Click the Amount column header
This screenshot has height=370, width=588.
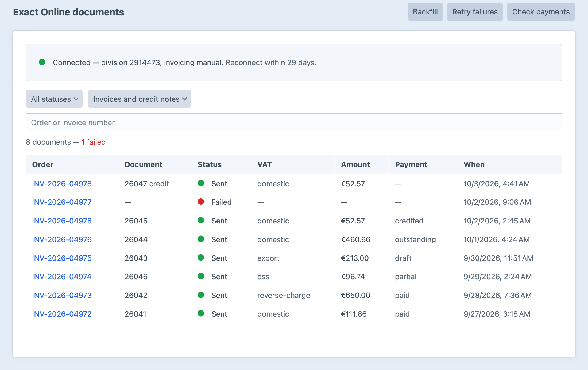(355, 164)
